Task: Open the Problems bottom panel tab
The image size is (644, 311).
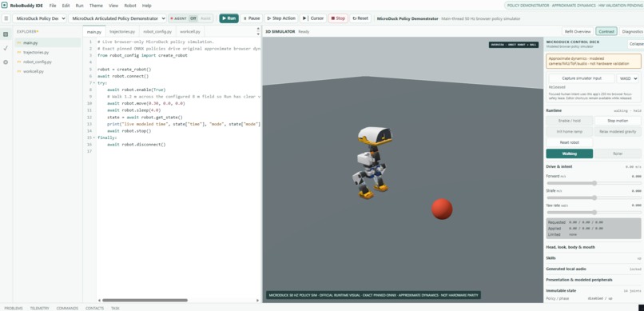Action: pos(13,308)
